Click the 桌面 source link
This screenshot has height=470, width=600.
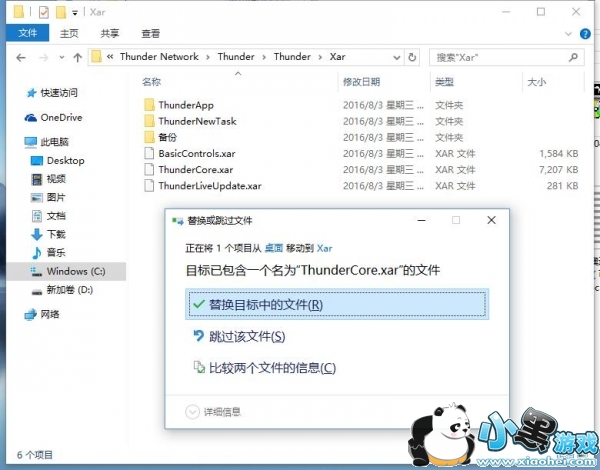pos(274,248)
